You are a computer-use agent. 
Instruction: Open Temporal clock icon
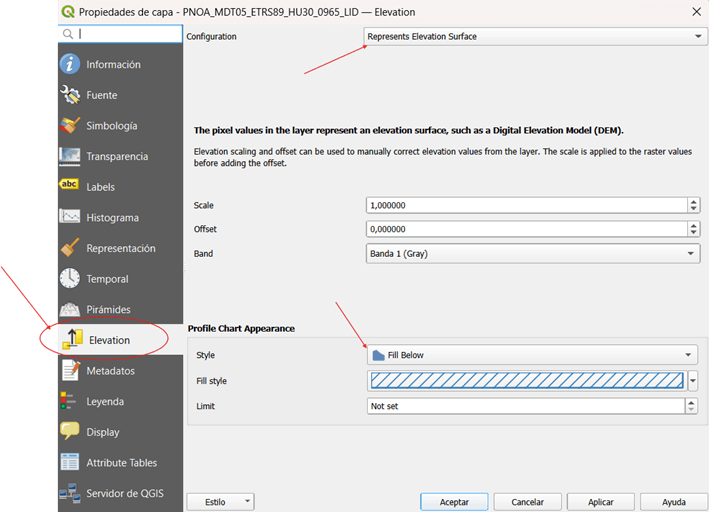pos(70,279)
